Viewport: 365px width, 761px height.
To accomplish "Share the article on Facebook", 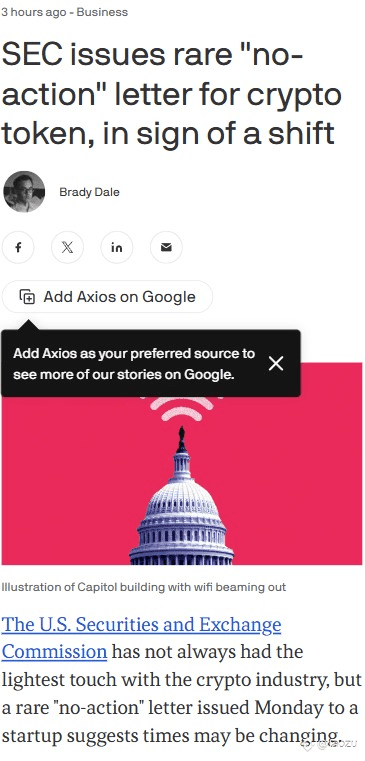I will point(18,248).
